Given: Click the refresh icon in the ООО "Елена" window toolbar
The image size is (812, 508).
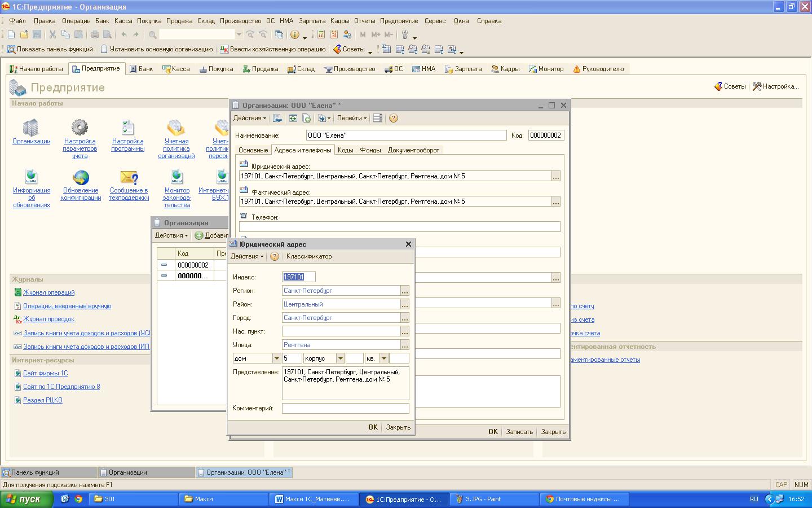Looking at the screenshot, I should pyautogui.click(x=293, y=118).
